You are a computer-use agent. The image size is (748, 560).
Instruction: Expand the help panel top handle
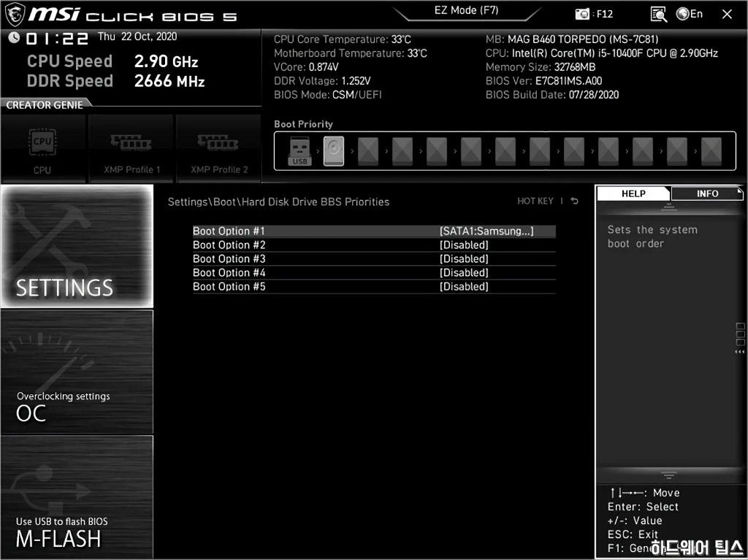pyautogui.click(x=668, y=207)
